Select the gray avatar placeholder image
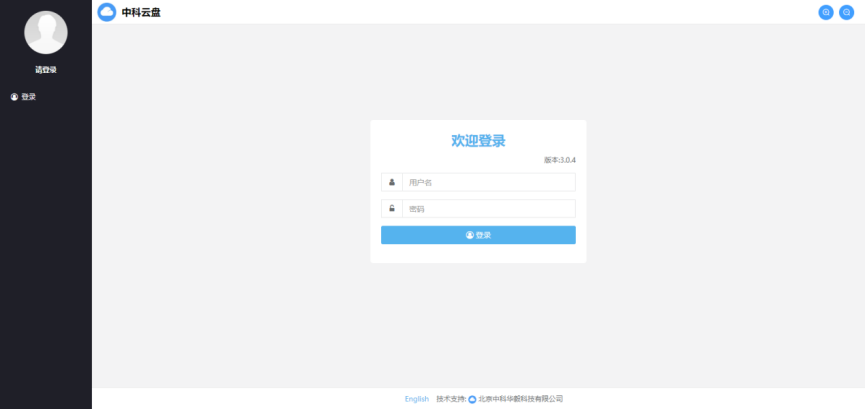Screen dimensions: 865x409 coord(46,32)
